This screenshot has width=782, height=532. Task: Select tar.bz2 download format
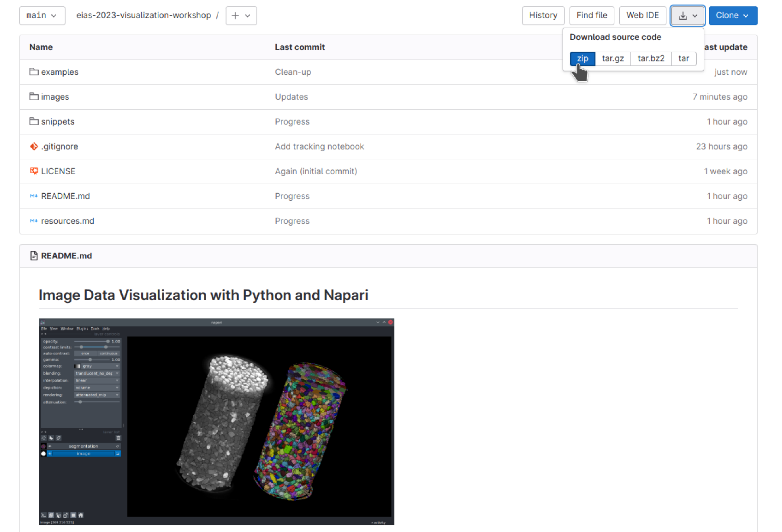(651, 58)
